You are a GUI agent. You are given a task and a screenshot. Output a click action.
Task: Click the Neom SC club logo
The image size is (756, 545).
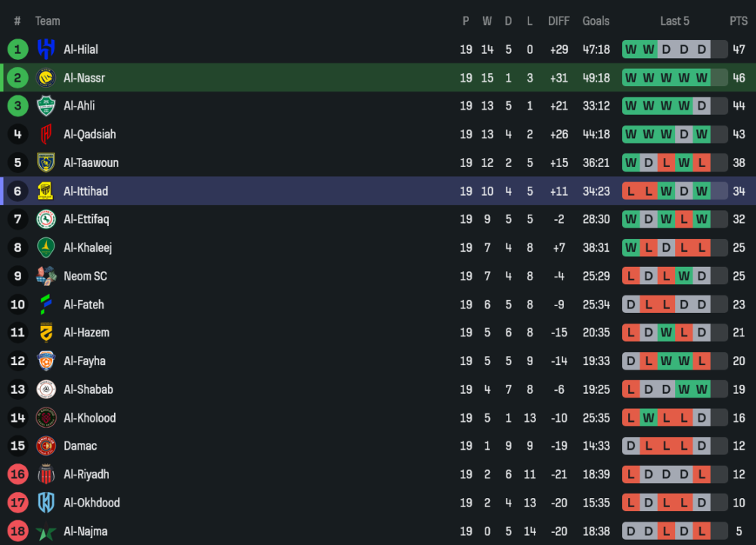[x=46, y=276]
